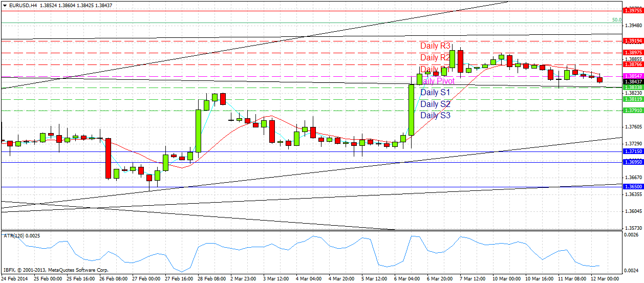Click the IBFX MetaQuotes copyright text
The image size is (644, 283).
click(56, 269)
